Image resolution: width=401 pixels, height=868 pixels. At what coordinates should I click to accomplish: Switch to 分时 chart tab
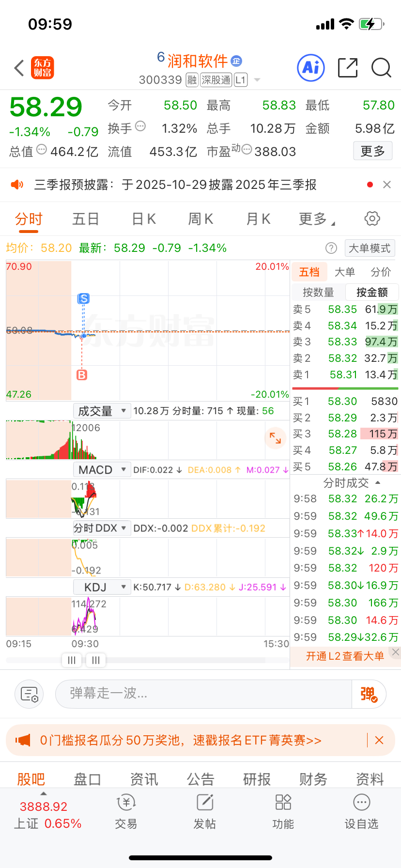29,219
